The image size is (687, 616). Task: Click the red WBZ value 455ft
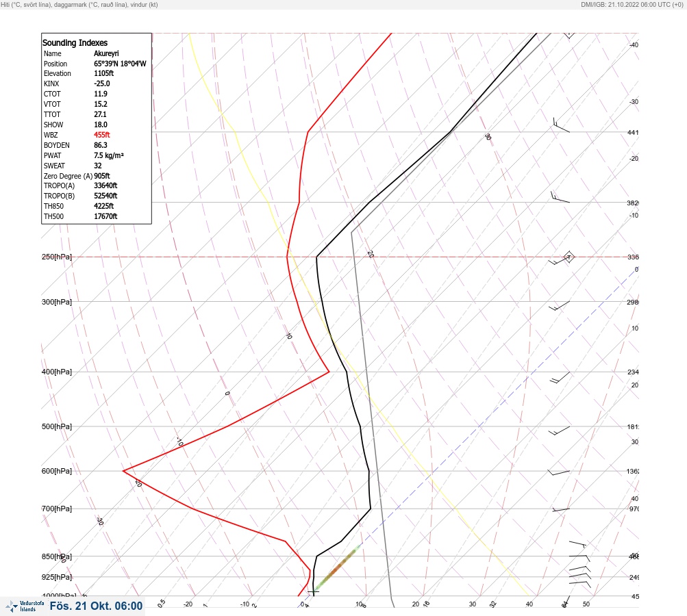pyautogui.click(x=102, y=135)
